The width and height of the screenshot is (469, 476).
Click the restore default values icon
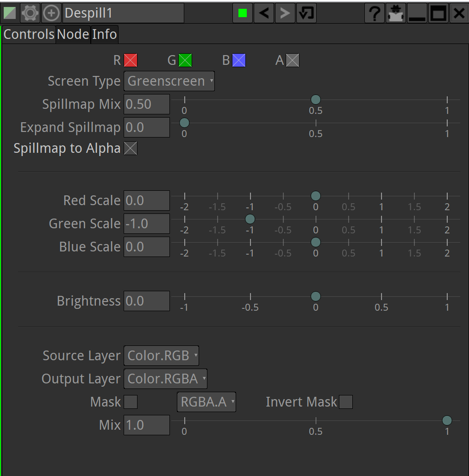(306, 13)
